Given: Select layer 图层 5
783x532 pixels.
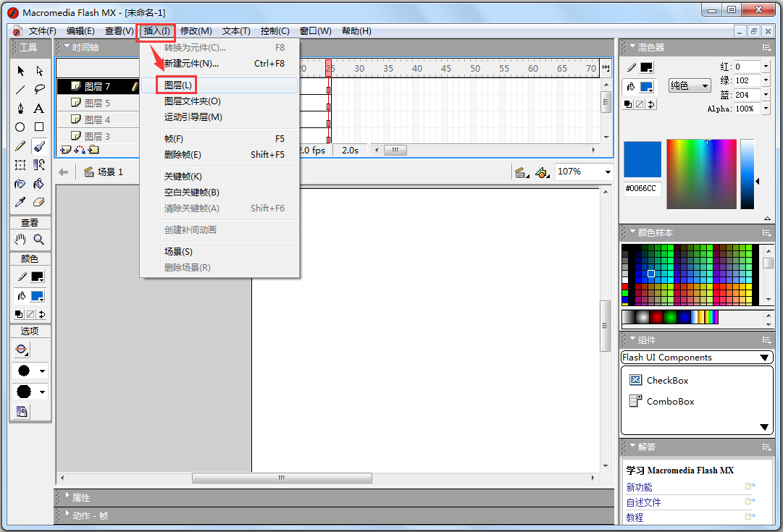Looking at the screenshot, I should click(98, 103).
